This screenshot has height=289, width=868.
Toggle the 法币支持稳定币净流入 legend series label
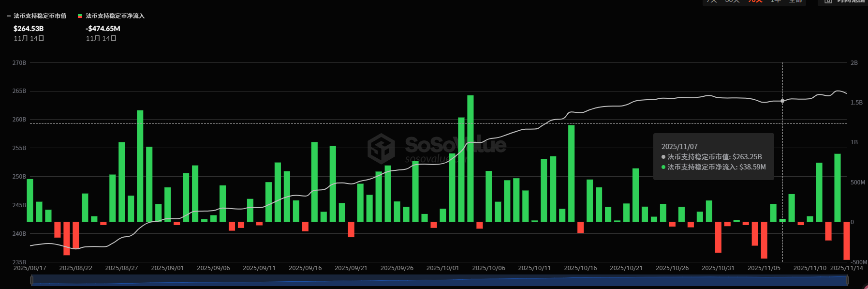click(x=115, y=16)
